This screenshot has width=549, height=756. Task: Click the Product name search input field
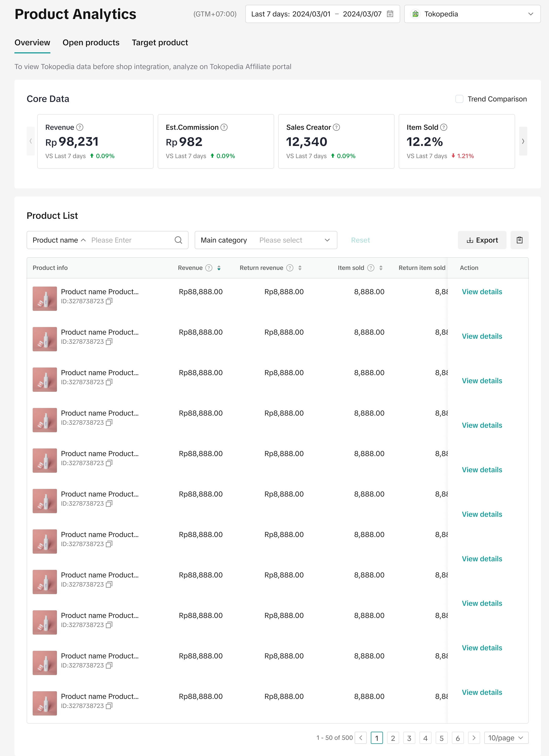(130, 240)
